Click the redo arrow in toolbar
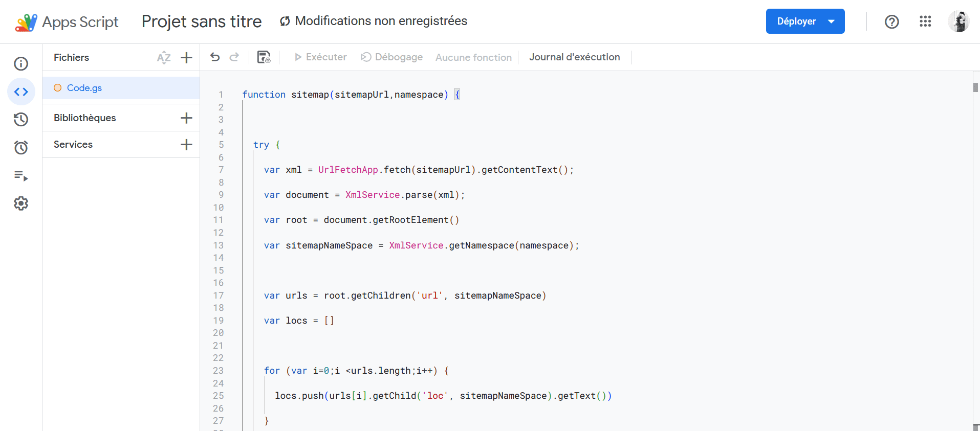The image size is (980, 431). [234, 57]
